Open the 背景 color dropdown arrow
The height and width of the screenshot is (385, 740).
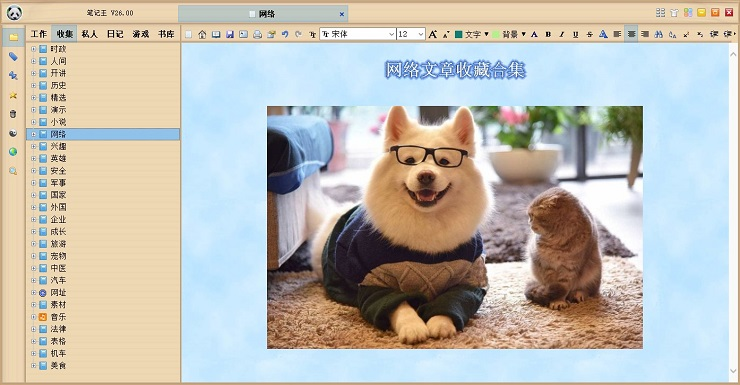click(x=523, y=34)
